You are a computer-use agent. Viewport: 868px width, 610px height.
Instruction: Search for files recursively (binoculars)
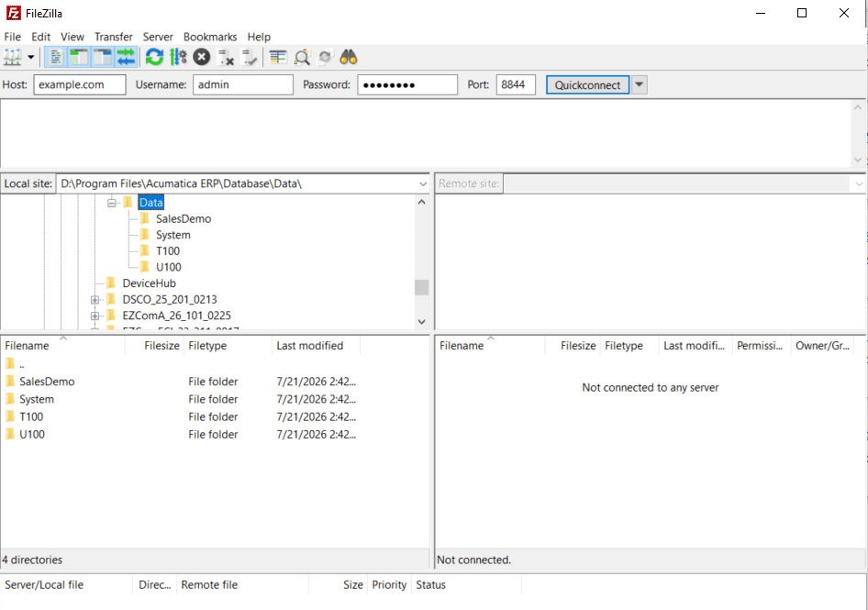coord(348,57)
